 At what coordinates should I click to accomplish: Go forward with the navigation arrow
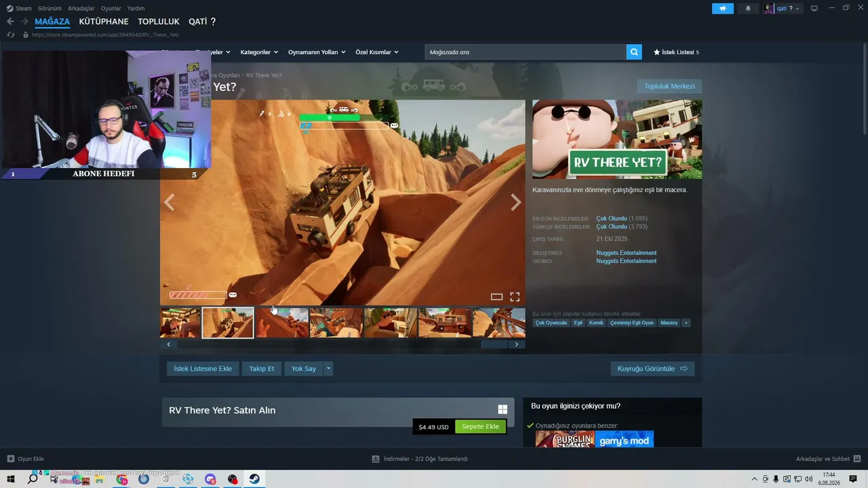point(24,22)
